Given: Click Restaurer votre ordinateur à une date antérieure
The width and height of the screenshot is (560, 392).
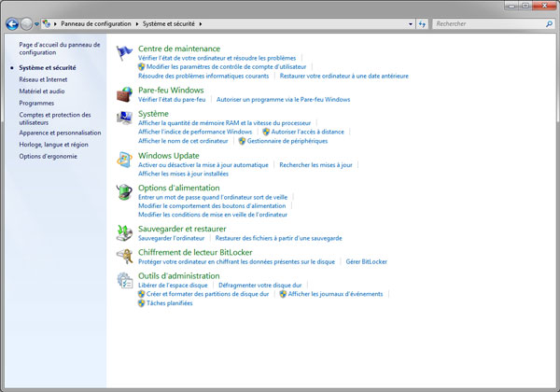Looking at the screenshot, I should tap(343, 76).
